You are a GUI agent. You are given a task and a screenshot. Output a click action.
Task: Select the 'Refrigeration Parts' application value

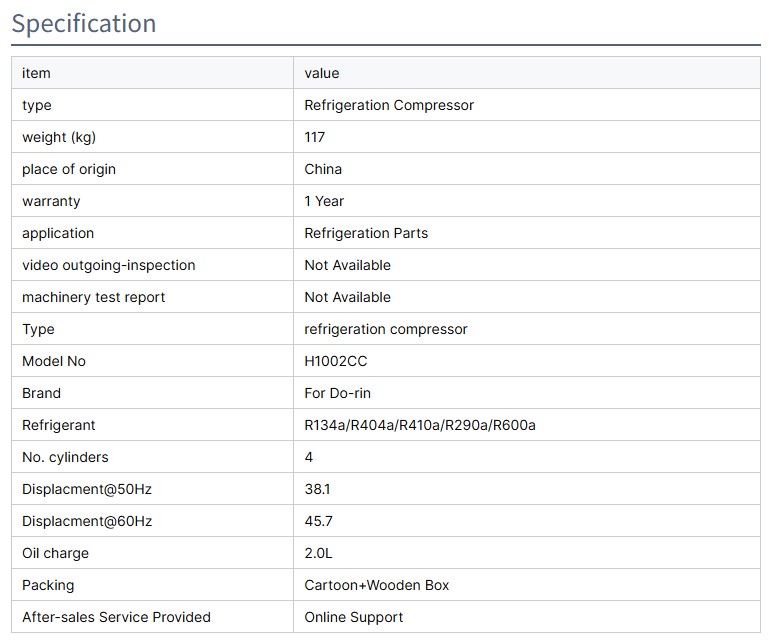pos(366,233)
